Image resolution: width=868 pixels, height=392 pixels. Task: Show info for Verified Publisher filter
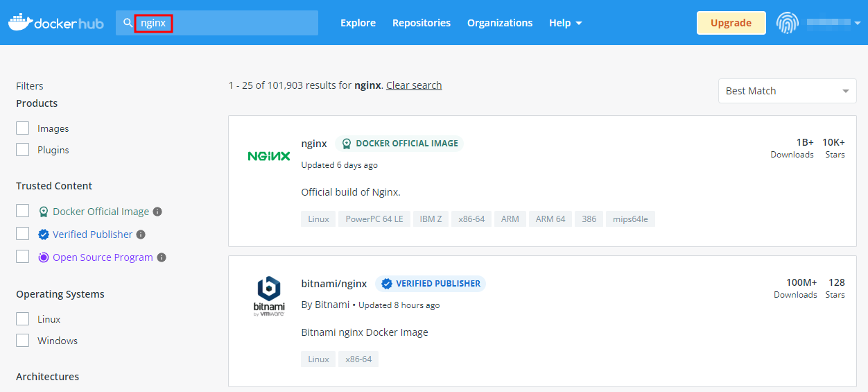coord(141,235)
